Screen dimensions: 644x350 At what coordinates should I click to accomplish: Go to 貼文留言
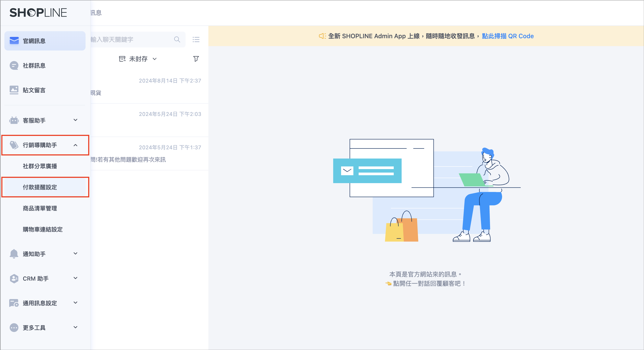point(45,90)
